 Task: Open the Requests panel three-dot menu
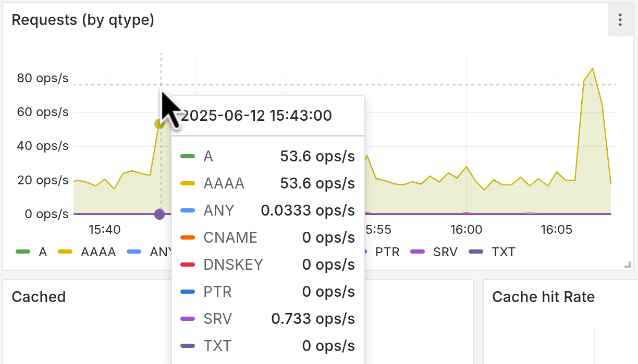pyautogui.click(x=620, y=20)
